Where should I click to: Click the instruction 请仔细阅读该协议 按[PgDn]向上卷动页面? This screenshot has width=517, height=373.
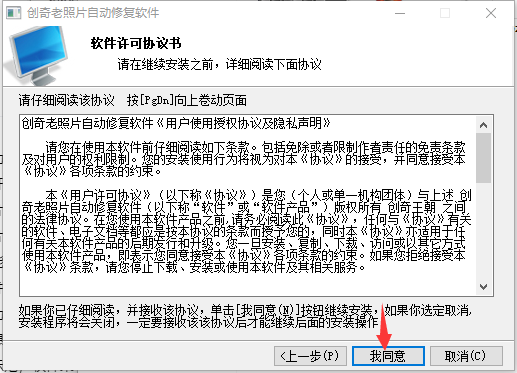(133, 100)
